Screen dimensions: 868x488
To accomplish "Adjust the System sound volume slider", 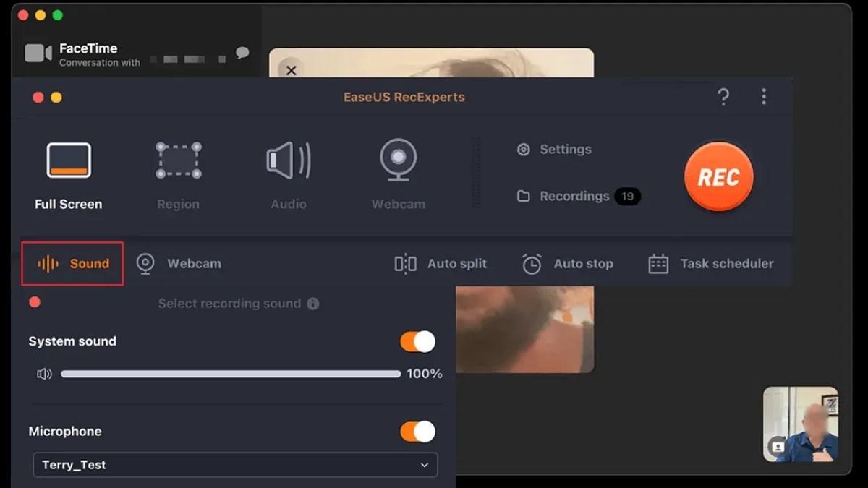I will pyautogui.click(x=231, y=374).
